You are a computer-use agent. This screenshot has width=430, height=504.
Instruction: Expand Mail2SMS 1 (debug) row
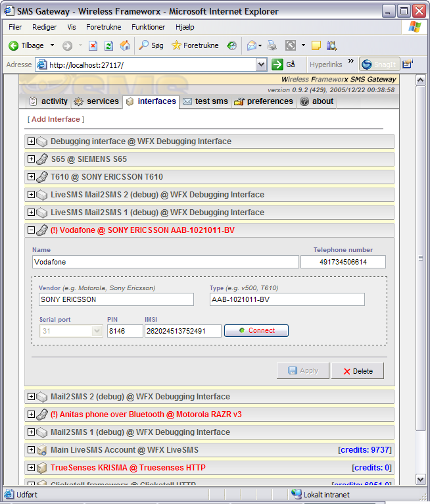click(x=31, y=432)
